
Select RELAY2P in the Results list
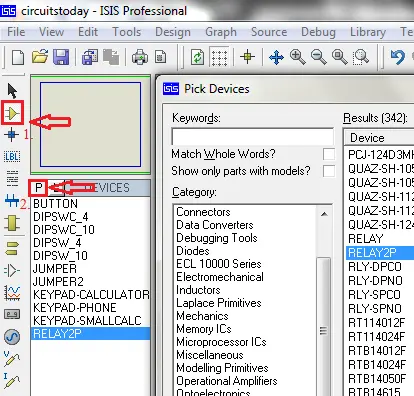380,253
